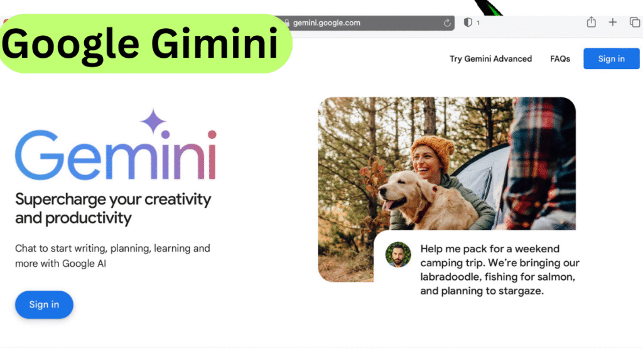Image resolution: width=643 pixels, height=364 pixels.
Task: Click the Gemini sparkle star logo
Action: pos(153,121)
